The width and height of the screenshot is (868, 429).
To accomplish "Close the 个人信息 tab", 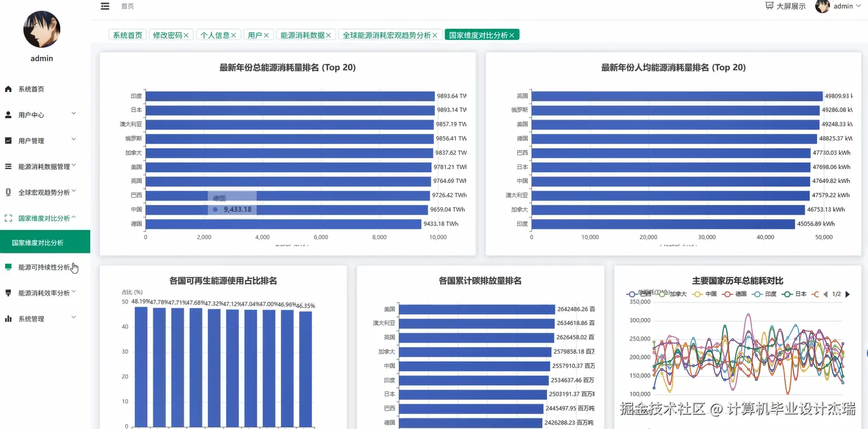I will click(234, 35).
